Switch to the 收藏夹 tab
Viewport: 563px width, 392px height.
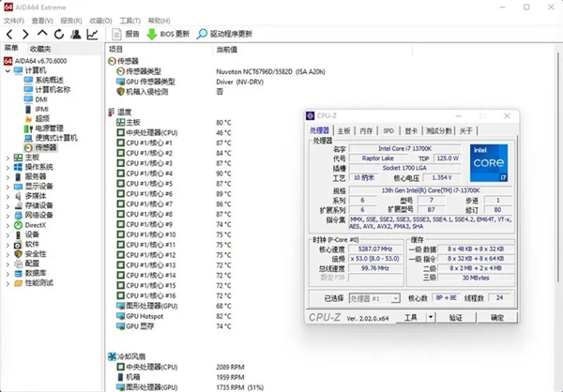click(41, 48)
